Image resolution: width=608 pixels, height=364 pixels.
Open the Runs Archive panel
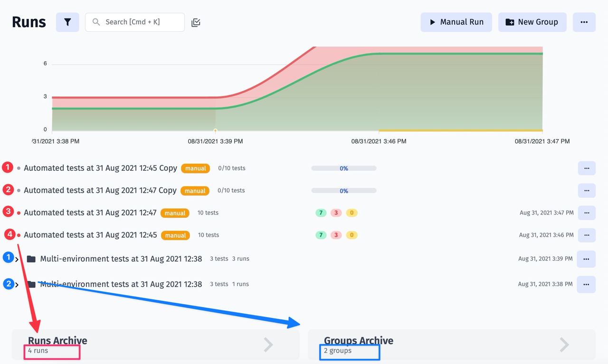pos(156,345)
